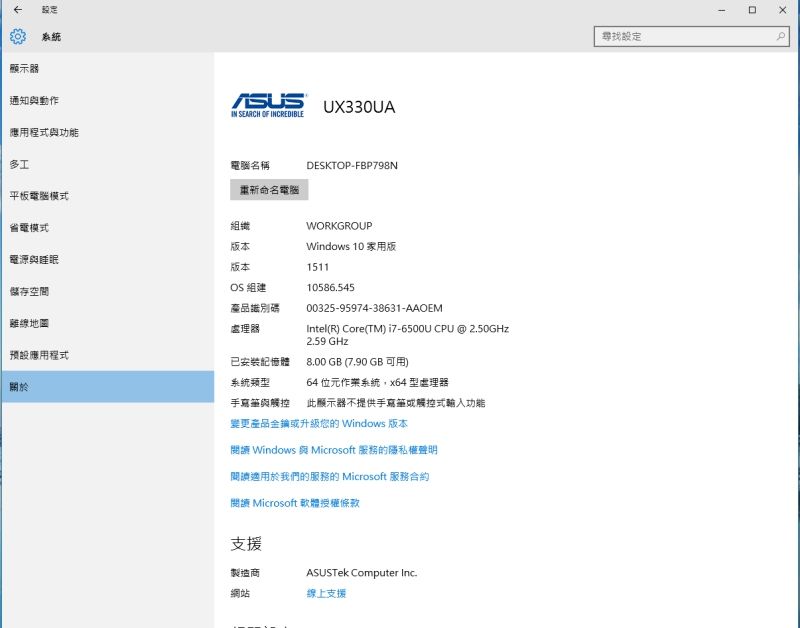
Task: Click the 產品識別碼 label
Action: coord(255,308)
